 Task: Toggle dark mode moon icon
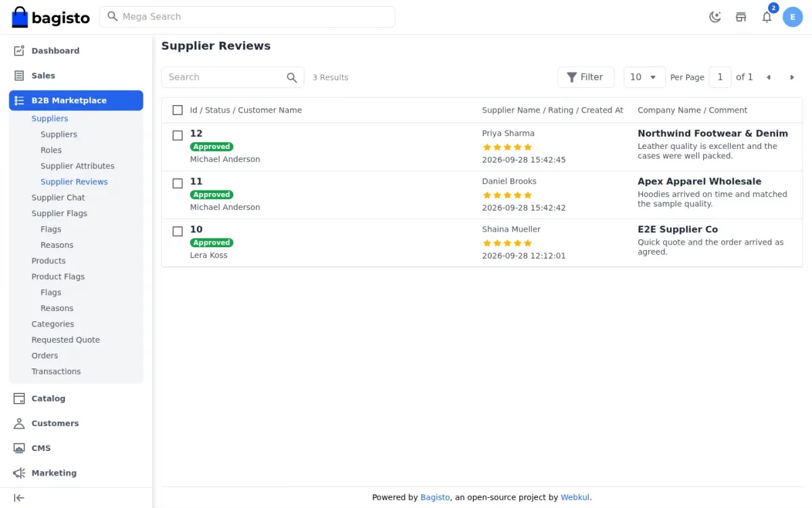click(x=715, y=17)
